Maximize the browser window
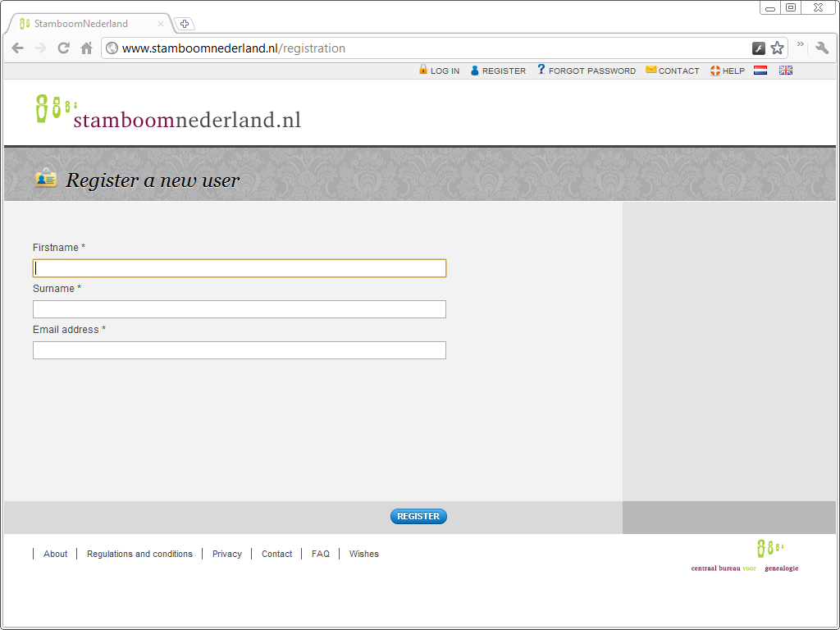 pos(791,7)
